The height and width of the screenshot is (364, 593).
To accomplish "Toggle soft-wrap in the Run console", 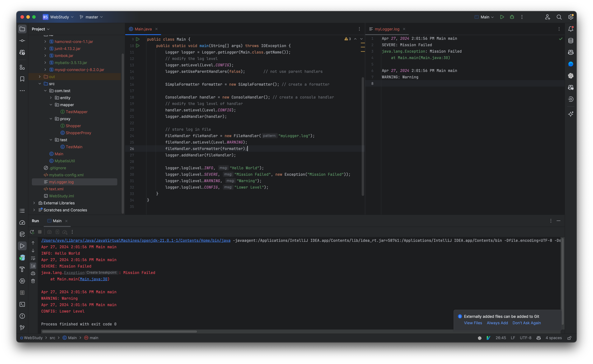I will click(x=33, y=258).
